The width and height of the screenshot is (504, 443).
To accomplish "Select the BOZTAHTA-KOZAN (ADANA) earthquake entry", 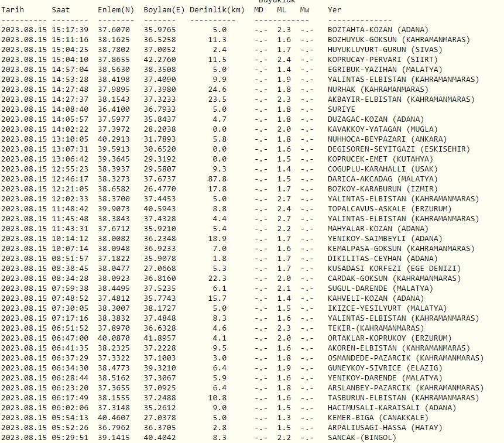I will 376,29.
